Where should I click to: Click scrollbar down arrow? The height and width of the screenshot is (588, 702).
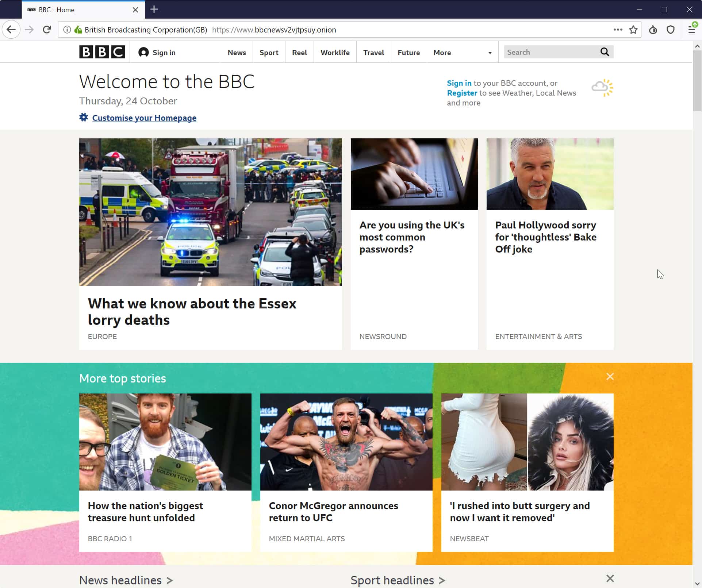coord(697,584)
